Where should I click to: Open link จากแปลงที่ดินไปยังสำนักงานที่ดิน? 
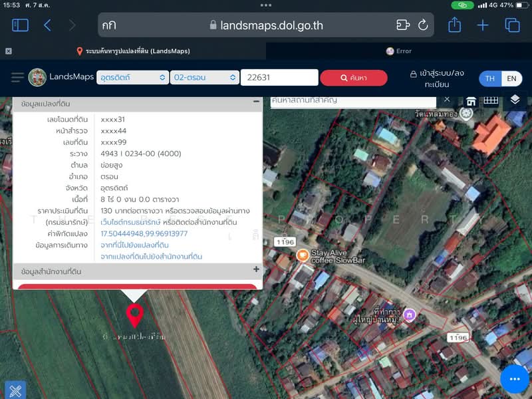tap(152, 257)
